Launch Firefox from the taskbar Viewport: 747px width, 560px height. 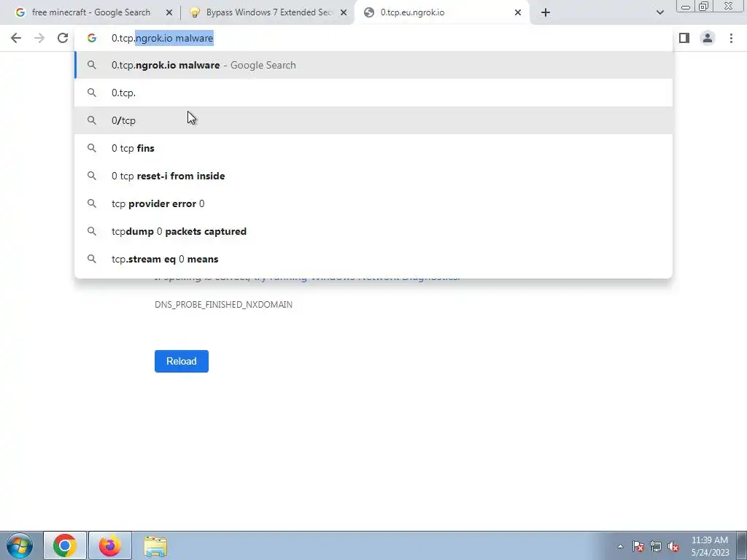[110, 545]
